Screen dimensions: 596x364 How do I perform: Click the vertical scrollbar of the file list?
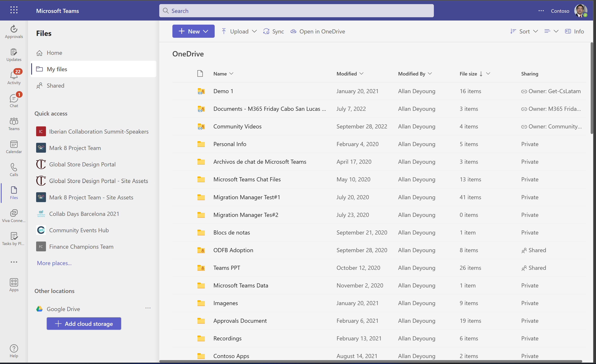coord(592,88)
